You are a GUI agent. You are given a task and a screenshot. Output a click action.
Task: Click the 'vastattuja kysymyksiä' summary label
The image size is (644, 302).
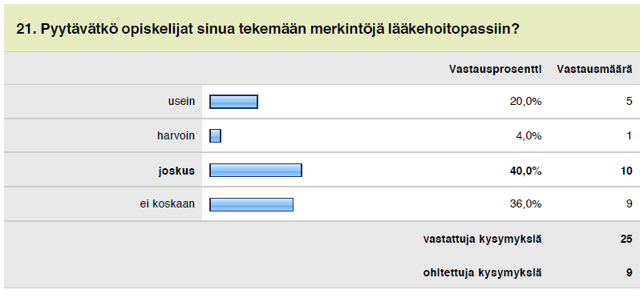pyautogui.click(x=482, y=240)
